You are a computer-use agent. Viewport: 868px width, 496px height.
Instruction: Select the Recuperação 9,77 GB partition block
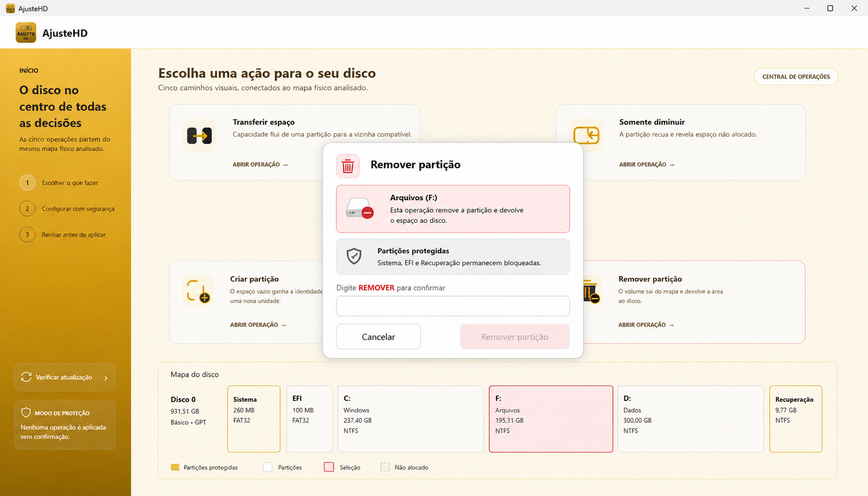point(796,419)
